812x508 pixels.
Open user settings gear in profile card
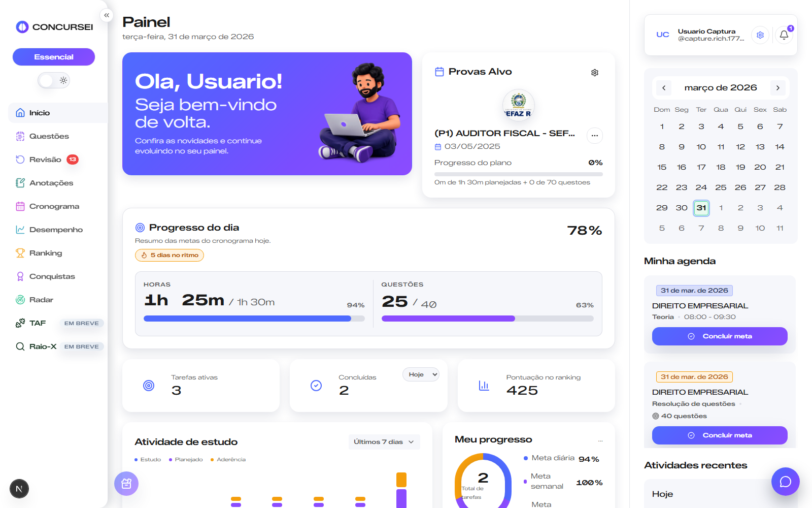760,35
